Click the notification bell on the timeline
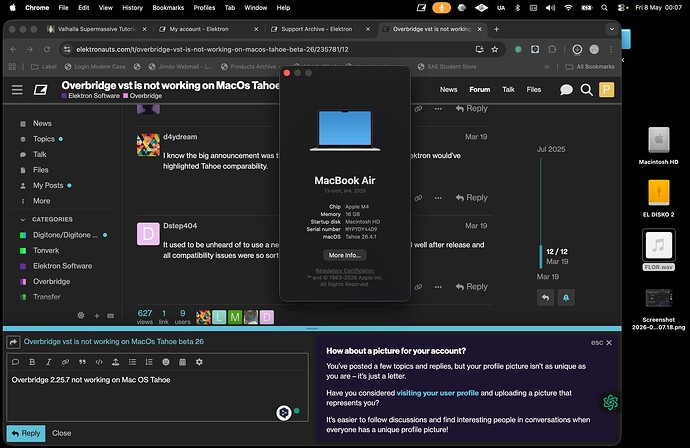Image resolution: width=690 pixels, height=448 pixels. point(566,298)
